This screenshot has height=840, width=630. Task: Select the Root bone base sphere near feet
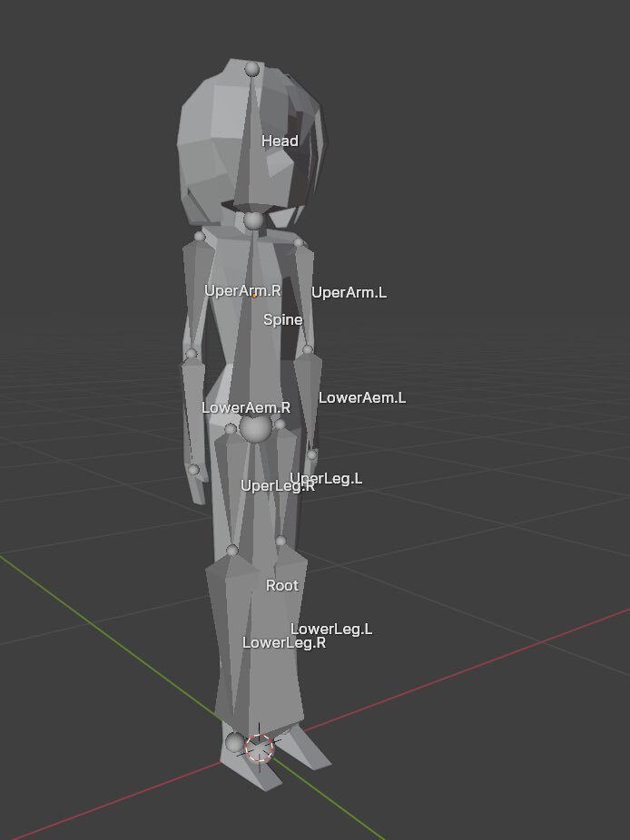pos(235,744)
